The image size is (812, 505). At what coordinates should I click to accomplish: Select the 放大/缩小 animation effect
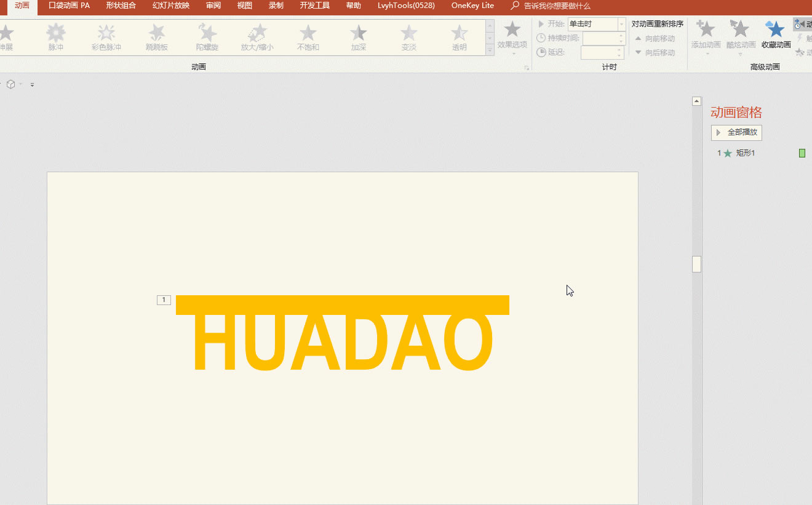[257, 38]
